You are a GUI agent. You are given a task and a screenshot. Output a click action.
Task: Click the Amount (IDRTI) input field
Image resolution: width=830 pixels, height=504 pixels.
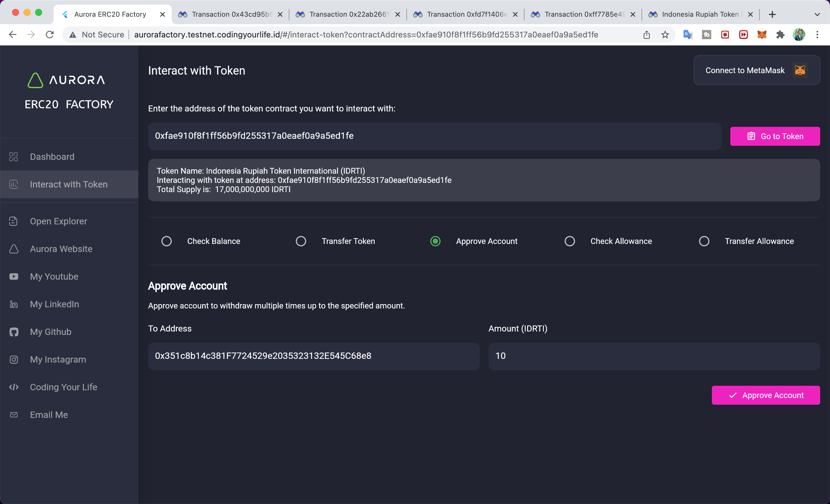654,356
